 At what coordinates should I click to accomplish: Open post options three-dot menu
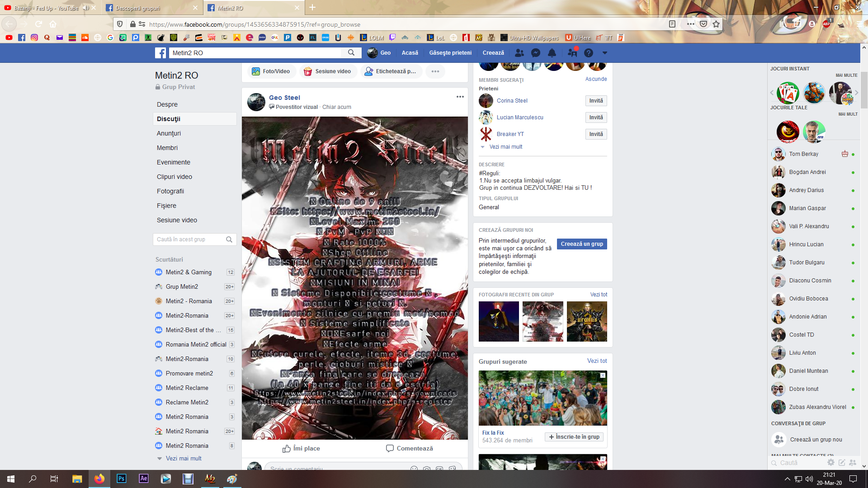coord(460,97)
